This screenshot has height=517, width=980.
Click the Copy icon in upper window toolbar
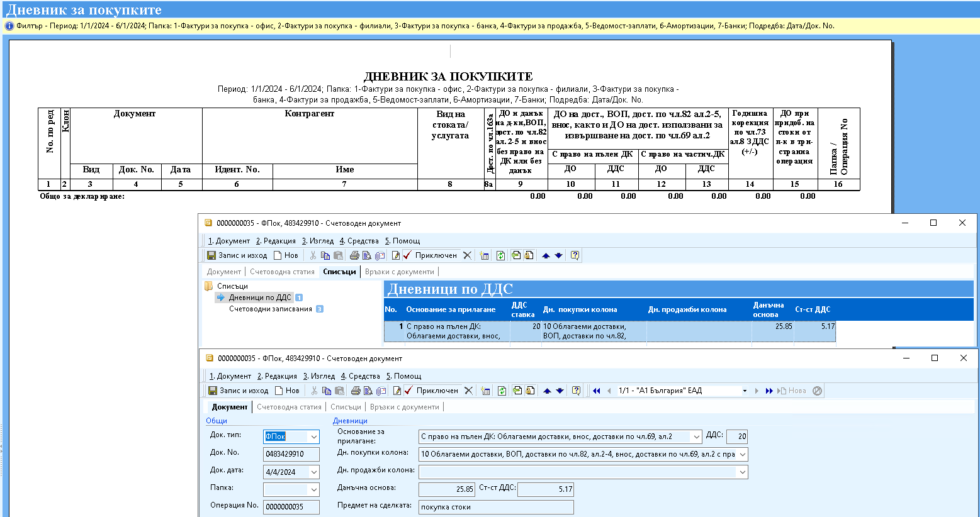(x=325, y=255)
